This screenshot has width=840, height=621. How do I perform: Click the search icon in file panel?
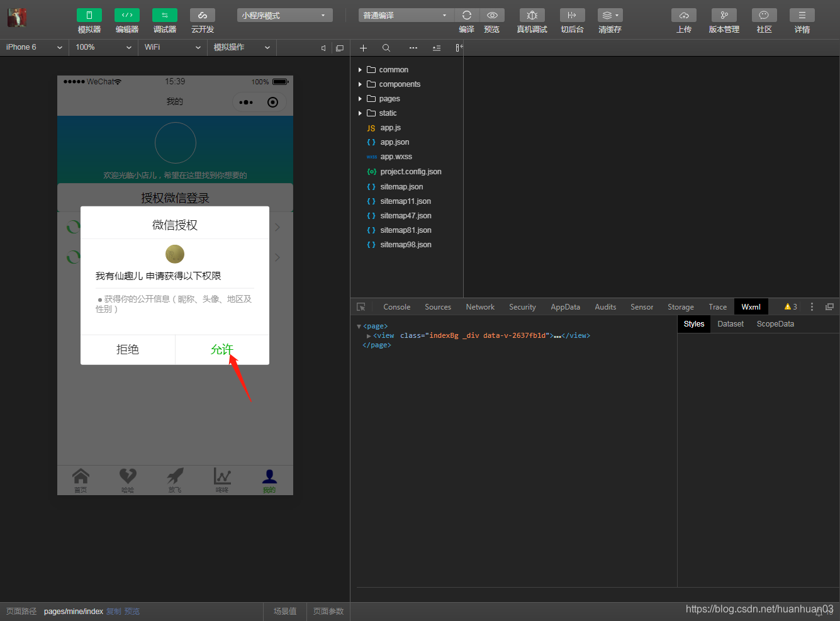386,48
